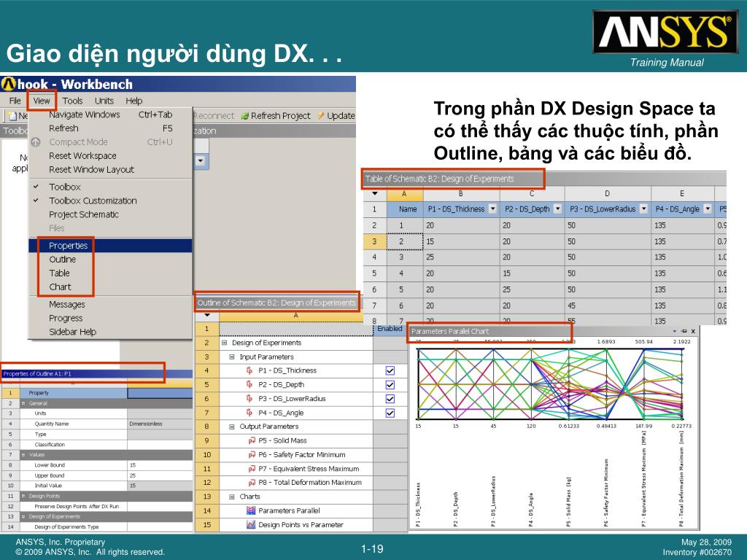
Task: Click the Update Project lightning icon
Action: (321, 116)
